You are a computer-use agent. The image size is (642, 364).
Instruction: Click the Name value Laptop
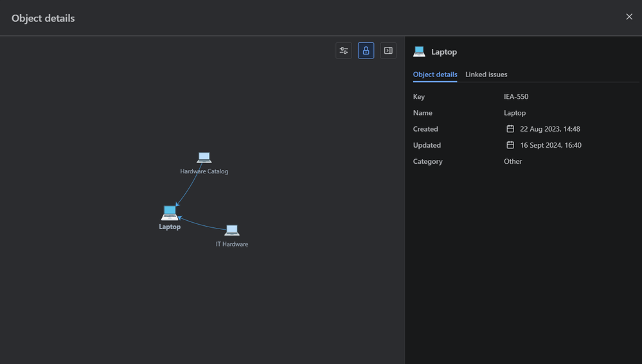pos(515,113)
